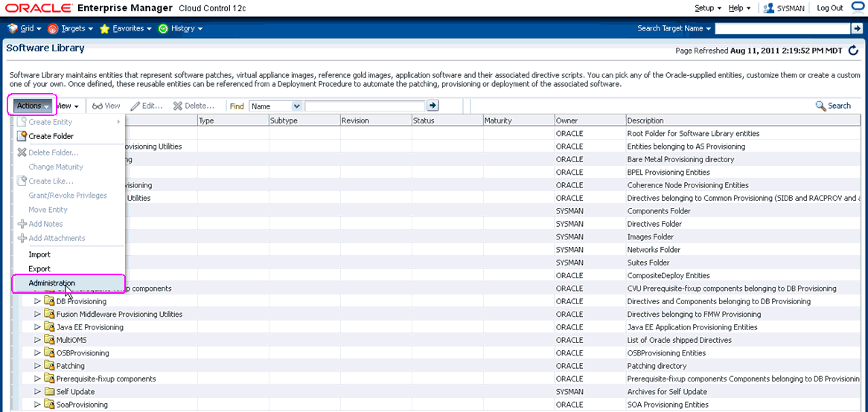868x412 pixels.
Task: Open the Find by Name combo box
Action: point(275,106)
